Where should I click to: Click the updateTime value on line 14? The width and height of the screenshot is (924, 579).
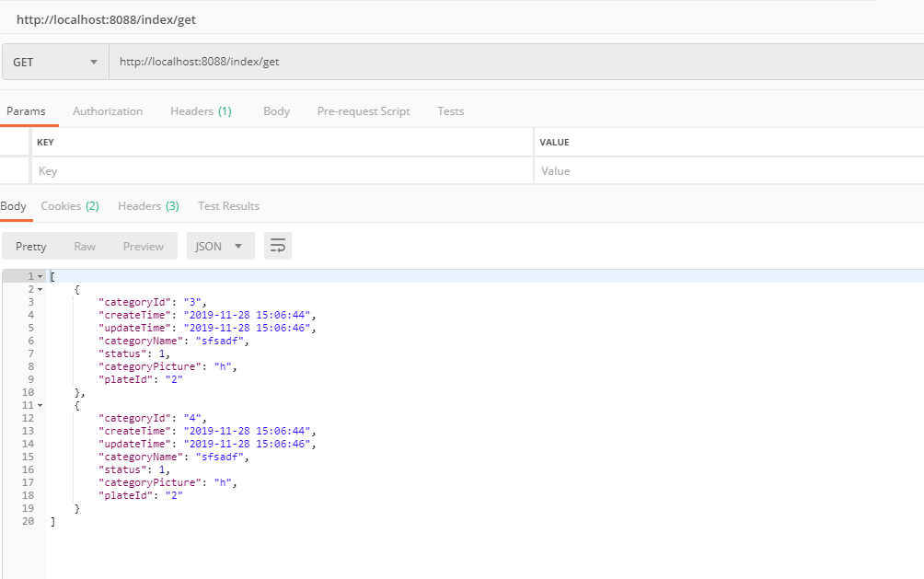(x=247, y=445)
